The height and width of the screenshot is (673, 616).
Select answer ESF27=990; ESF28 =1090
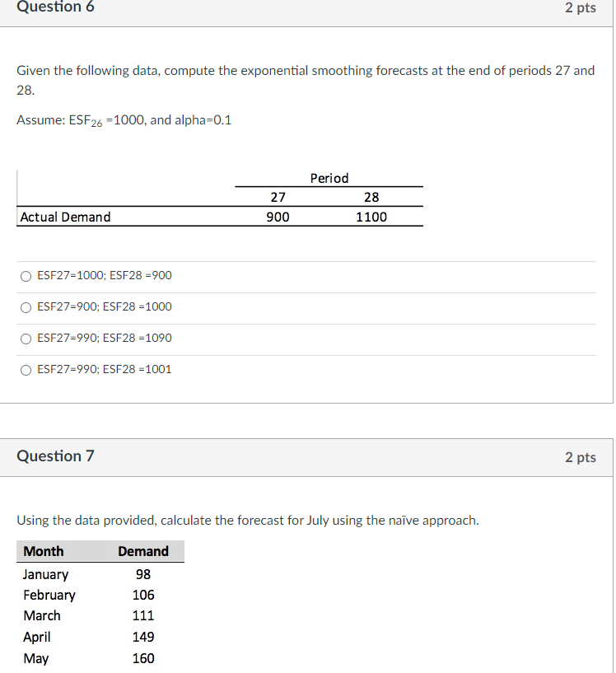[x=26, y=338]
